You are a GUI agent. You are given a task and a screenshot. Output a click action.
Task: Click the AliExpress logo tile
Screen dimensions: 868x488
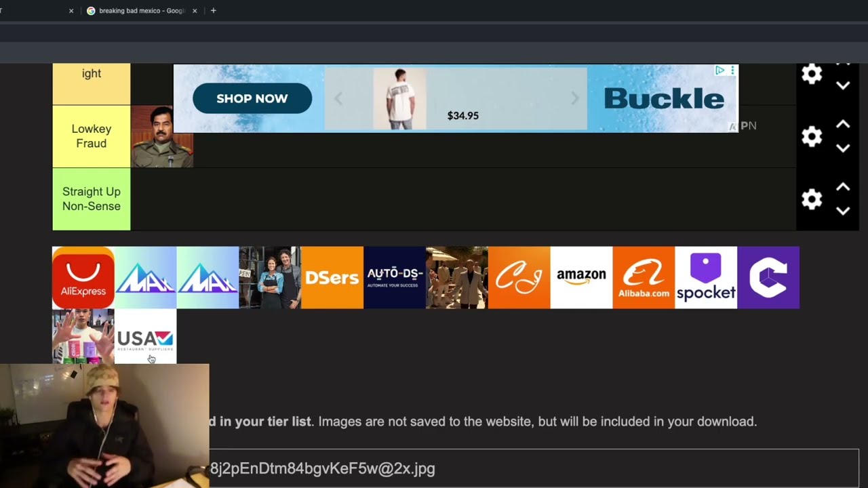click(x=83, y=277)
